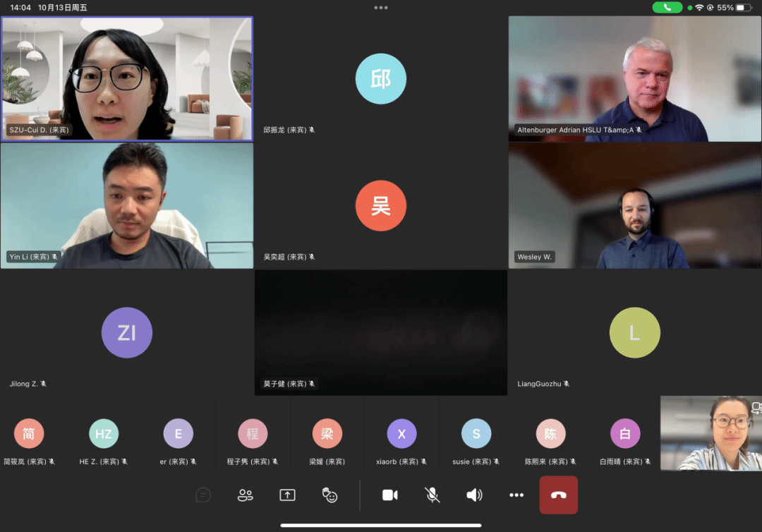This screenshot has height=532, width=762.
Task: Select Wesley W.'s video tile
Action: [635, 205]
